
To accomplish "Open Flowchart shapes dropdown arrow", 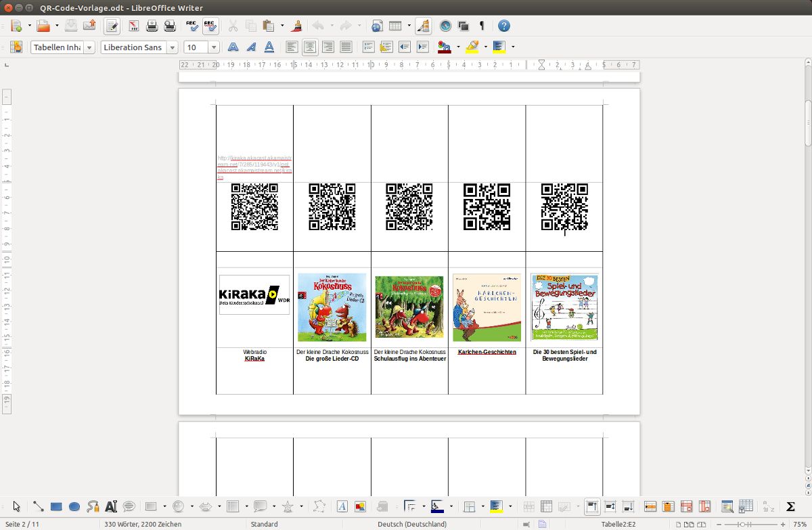I will tap(246, 506).
